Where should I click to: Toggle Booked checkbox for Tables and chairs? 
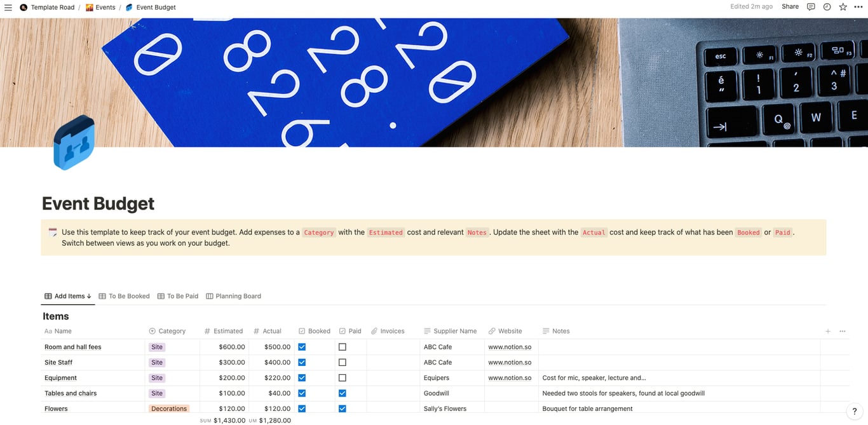tap(302, 393)
